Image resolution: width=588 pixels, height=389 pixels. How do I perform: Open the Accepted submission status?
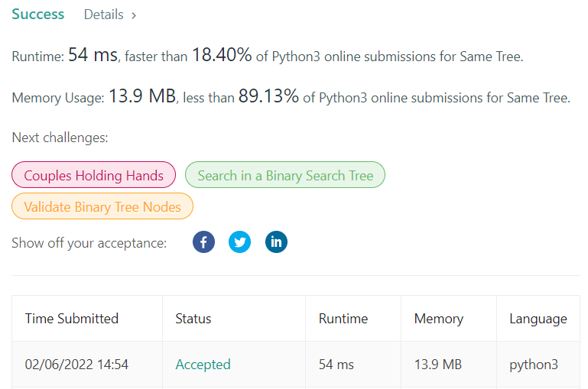[x=203, y=365]
